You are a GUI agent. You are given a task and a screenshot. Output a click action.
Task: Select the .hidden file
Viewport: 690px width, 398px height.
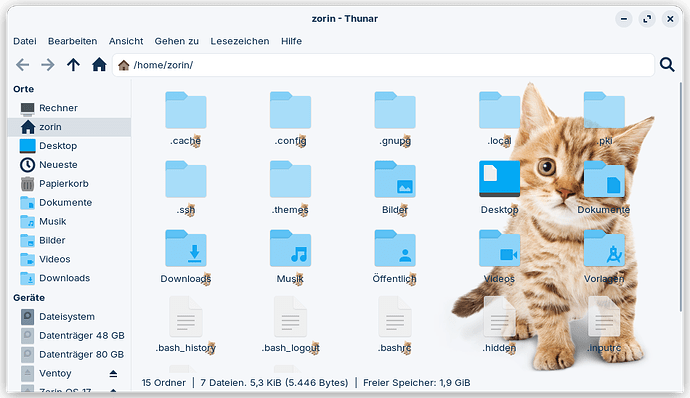pos(499,317)
